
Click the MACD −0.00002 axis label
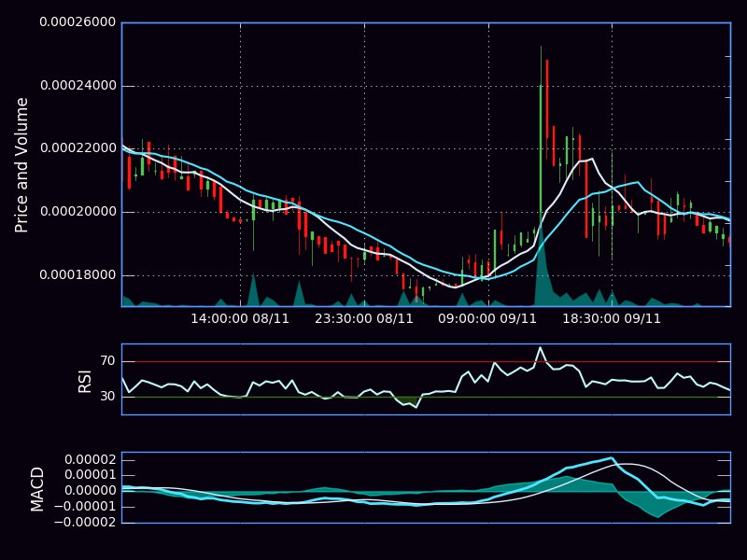tap(85, 522)
